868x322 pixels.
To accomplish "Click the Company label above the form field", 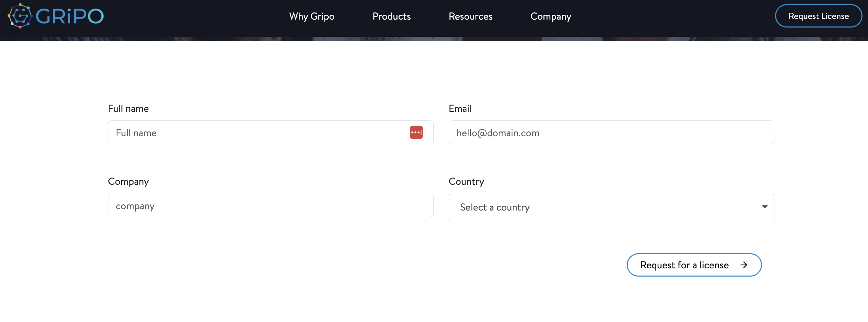I will click(x=128, y=182).
